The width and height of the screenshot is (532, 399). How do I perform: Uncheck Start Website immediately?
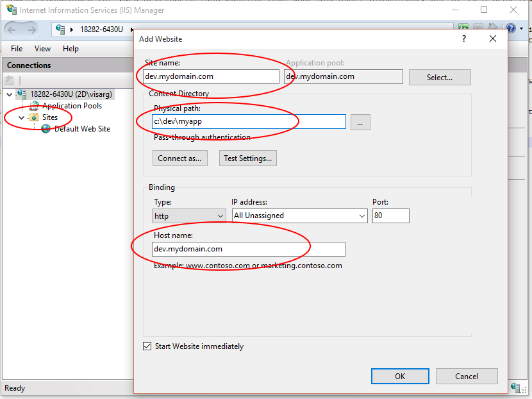[147, 346]
